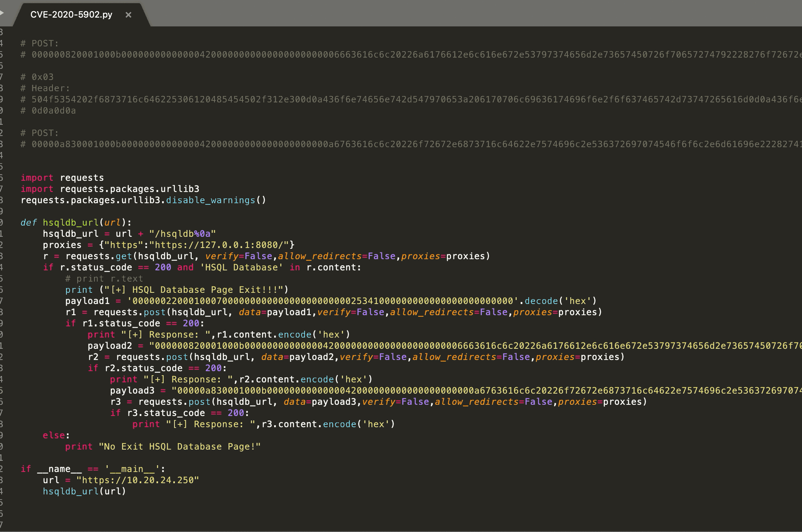Screen dimensions: 802x532
Task: Click the 'HSQL Database Page Exit!!!' print statement
Action: (x=176, y=290)
